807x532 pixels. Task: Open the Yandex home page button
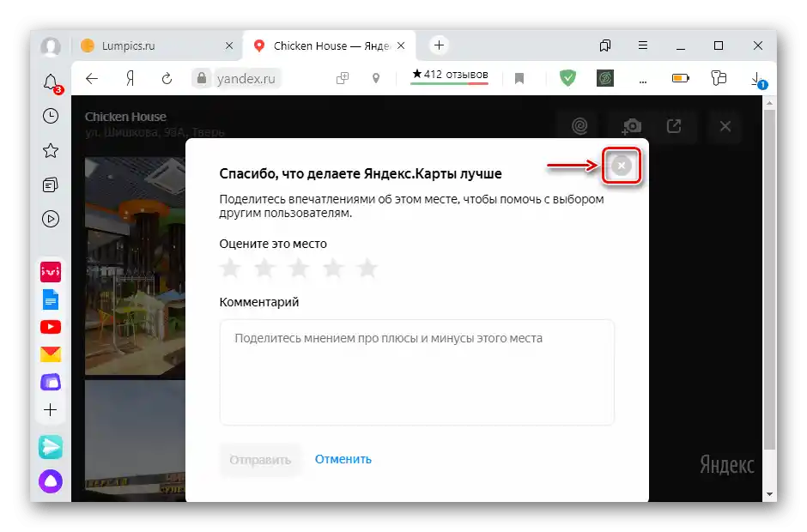point(130,78)
